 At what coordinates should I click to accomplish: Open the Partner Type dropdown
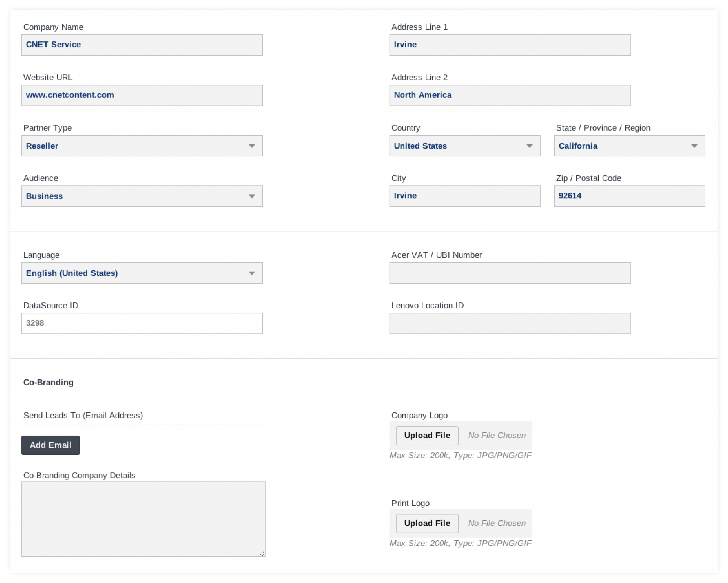(142, 146)
